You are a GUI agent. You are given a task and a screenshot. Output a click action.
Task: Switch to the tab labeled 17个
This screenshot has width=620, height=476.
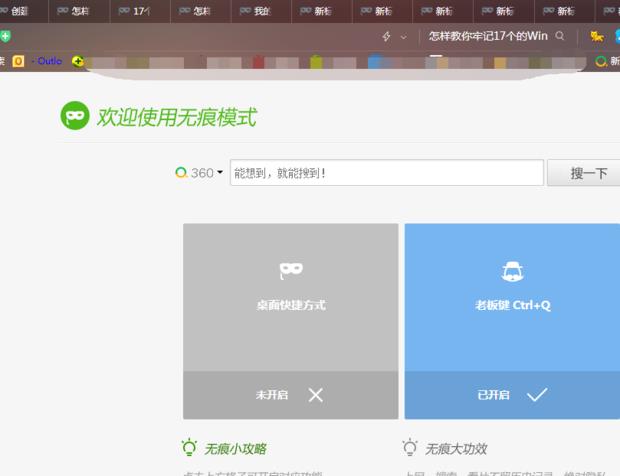[140, 11]
